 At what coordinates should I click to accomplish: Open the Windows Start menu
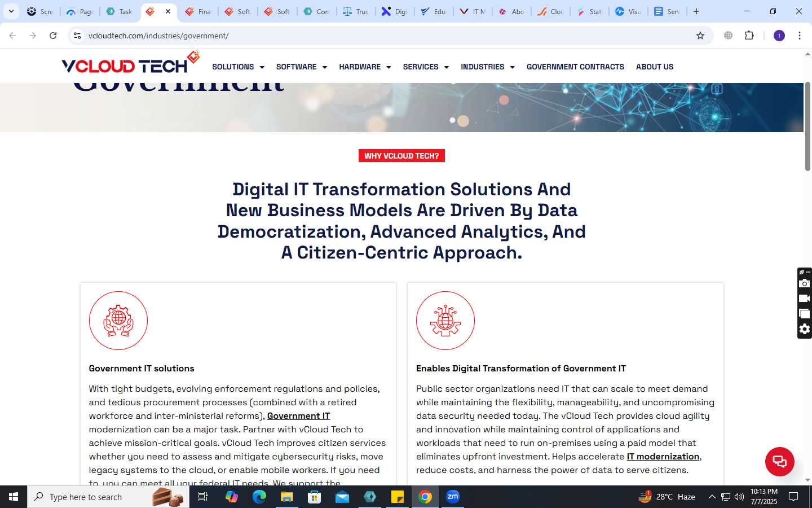pos(14,497)
